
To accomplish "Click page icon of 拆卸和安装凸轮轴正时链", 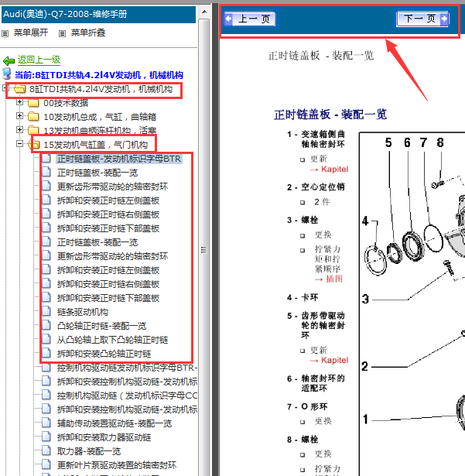I will tap(46, 354).
